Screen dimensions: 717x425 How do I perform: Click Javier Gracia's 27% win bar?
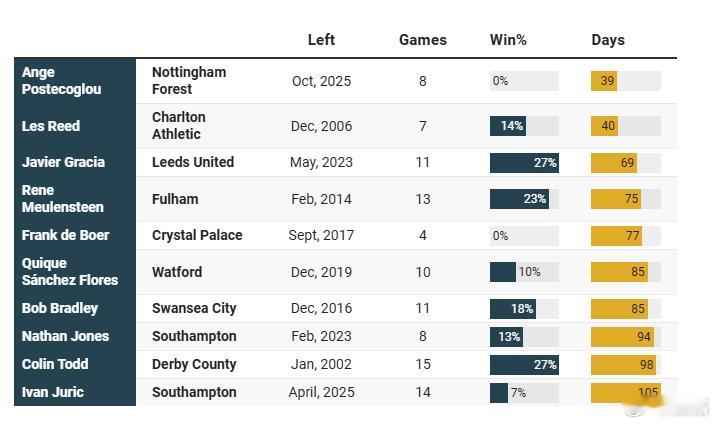[x=524, y=162]
